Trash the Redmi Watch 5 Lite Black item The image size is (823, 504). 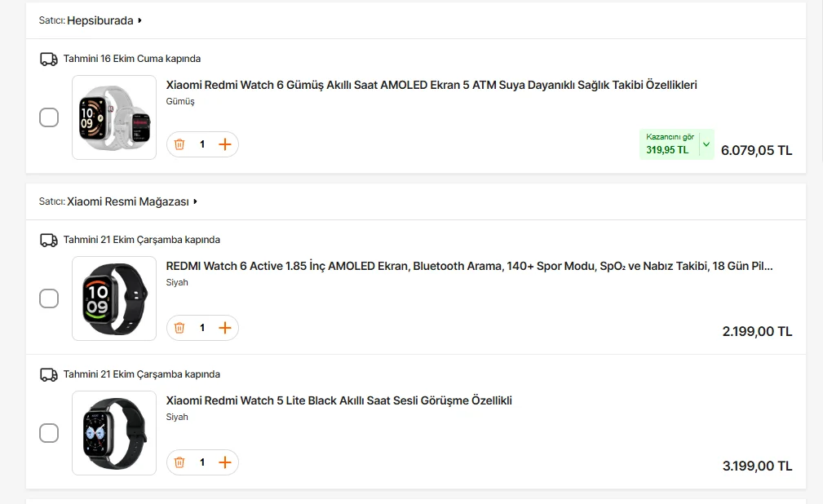tap(179, 462)
